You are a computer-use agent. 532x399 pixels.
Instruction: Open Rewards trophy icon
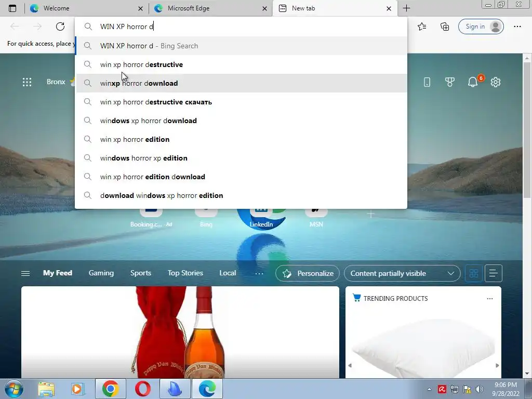coord(449,82)
